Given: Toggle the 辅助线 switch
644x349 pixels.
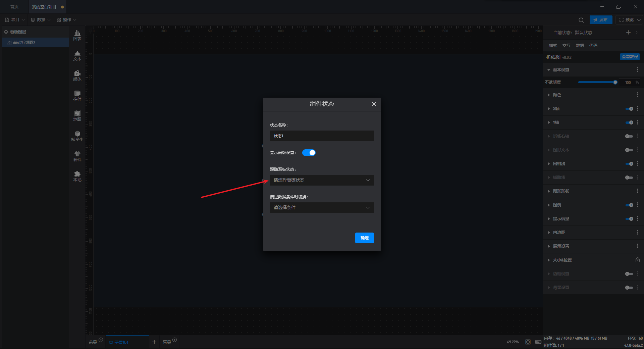Looking at the screenshot, I should point(629,178).
